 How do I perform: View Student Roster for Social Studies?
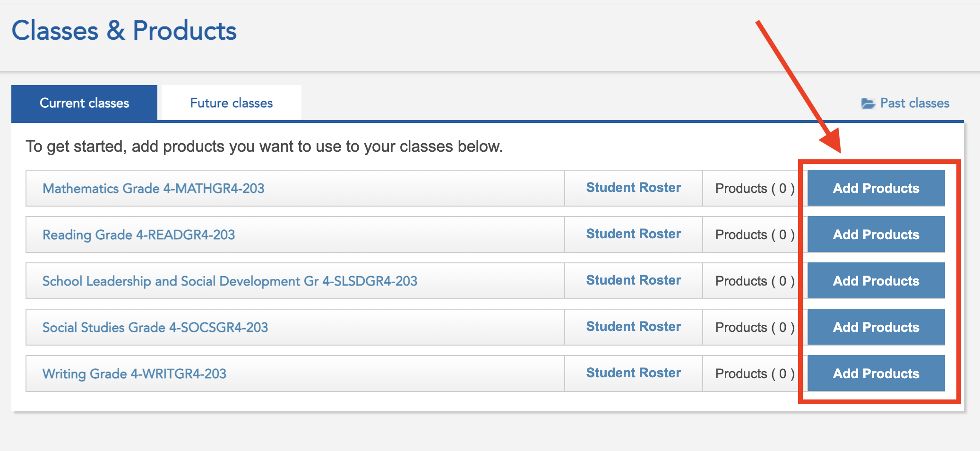click(633, 327)
